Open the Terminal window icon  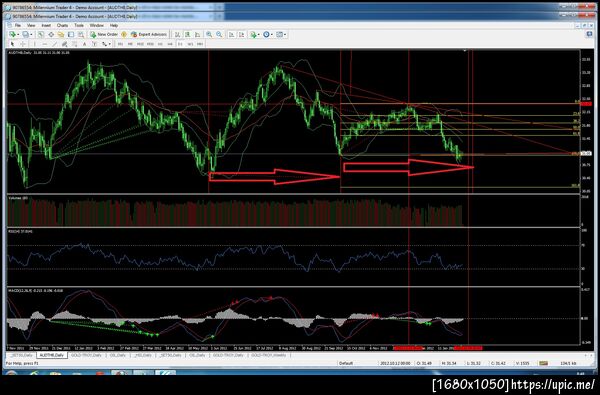(71, 34)
